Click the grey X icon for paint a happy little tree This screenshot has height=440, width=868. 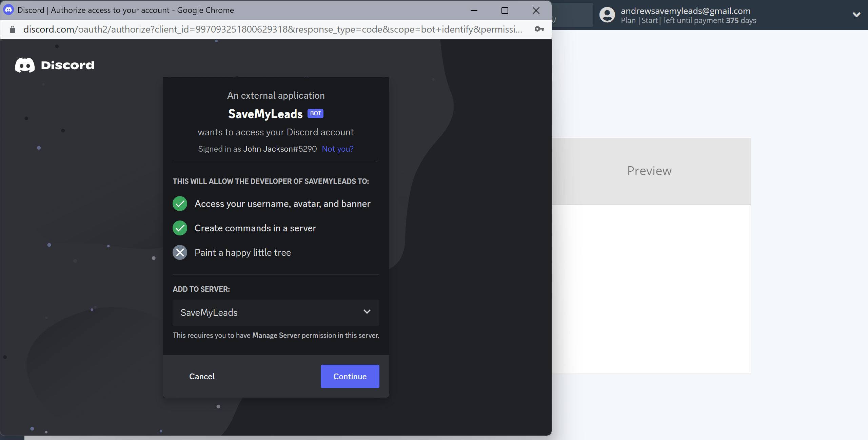click(180, 252)
